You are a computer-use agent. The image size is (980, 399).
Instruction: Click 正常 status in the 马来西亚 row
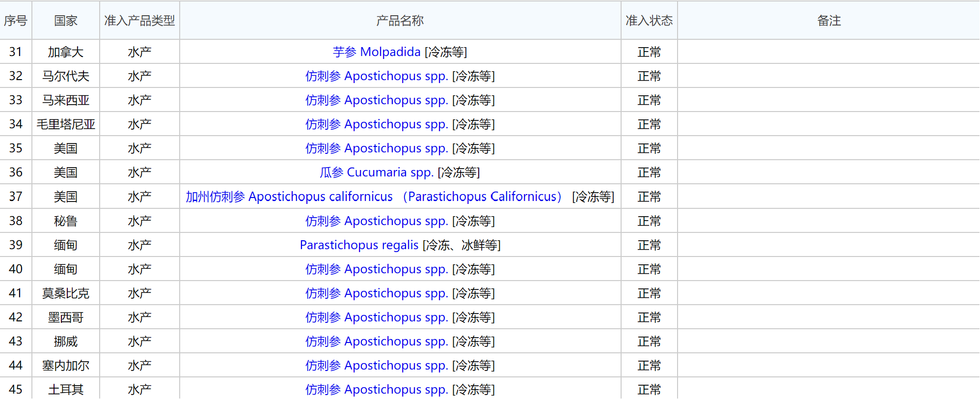point(649,100)
